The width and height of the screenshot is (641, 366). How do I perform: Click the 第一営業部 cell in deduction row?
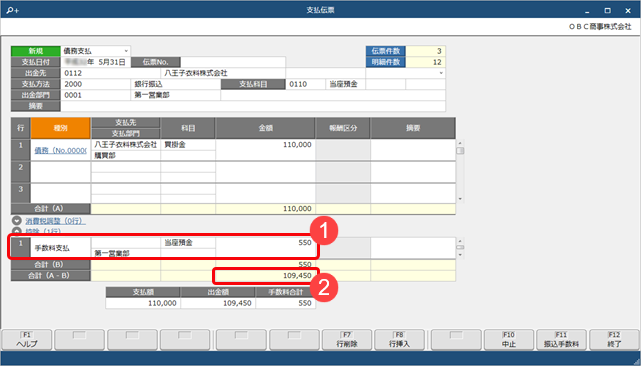point(126,254)
